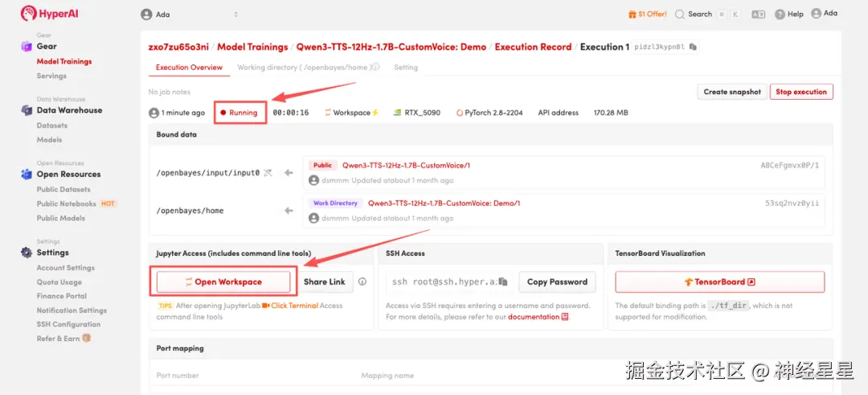The height and width of the screenshot is (395, 868).
Task: Show info icon beside Share Link
Action: (362, 282)
